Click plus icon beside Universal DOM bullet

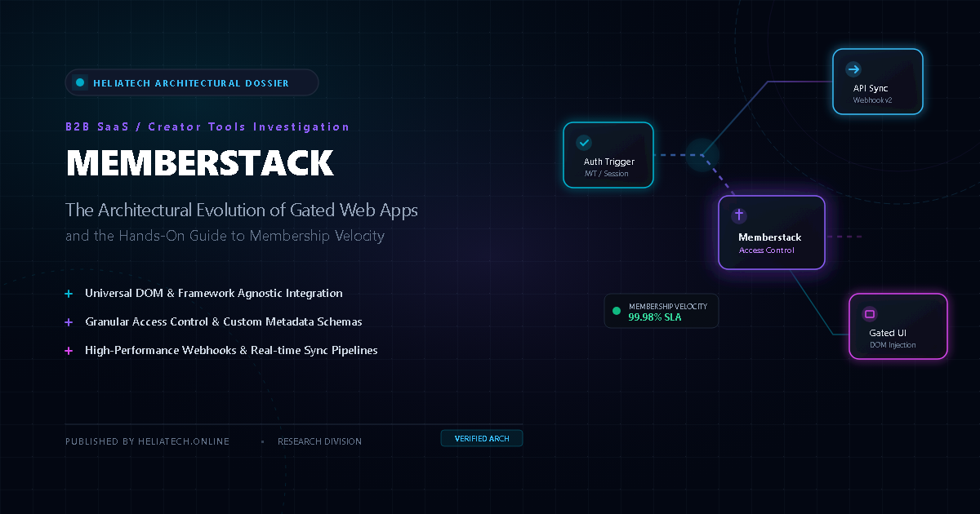(x=69, y=294)
